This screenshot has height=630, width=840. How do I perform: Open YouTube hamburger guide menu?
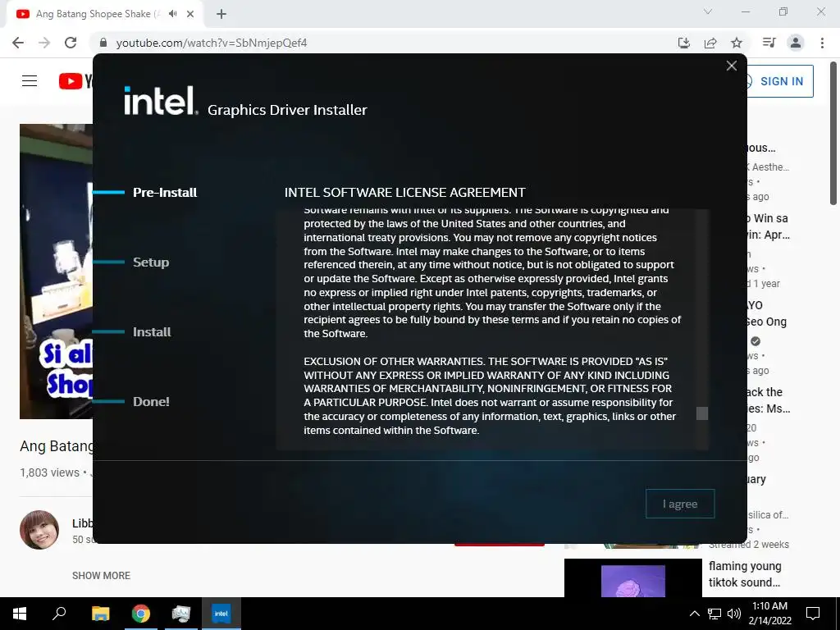tap(30, 81)
